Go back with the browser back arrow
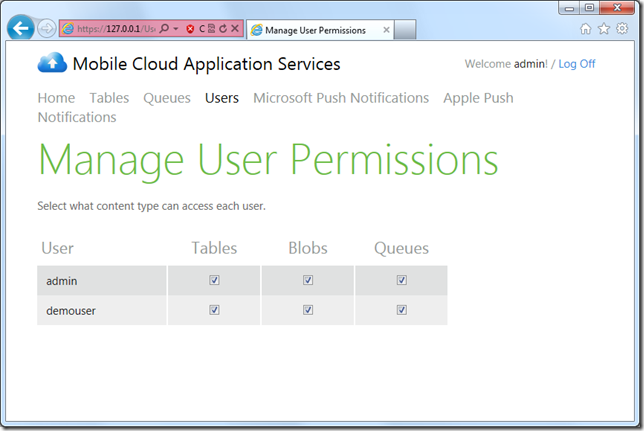 20,28
